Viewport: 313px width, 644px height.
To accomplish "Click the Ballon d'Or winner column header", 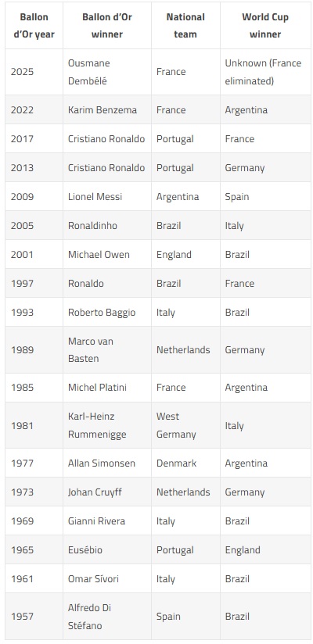I will (x=107, y=26).
